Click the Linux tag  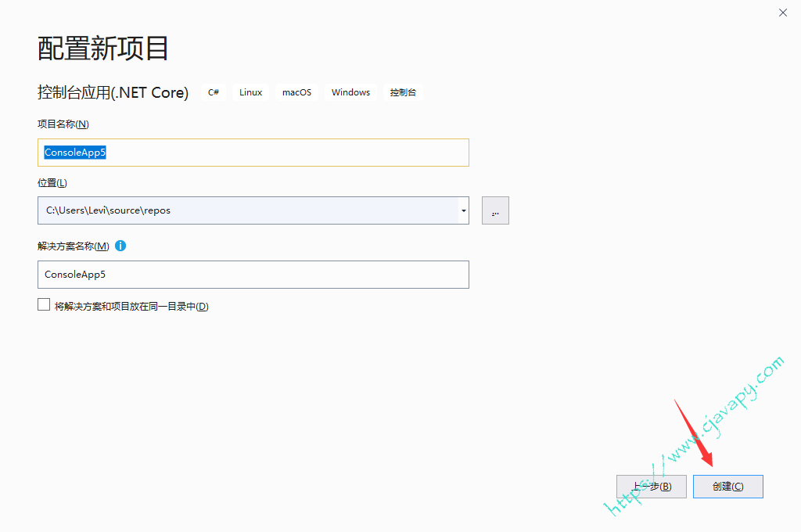pyautogui.click(x=251, y=92)
